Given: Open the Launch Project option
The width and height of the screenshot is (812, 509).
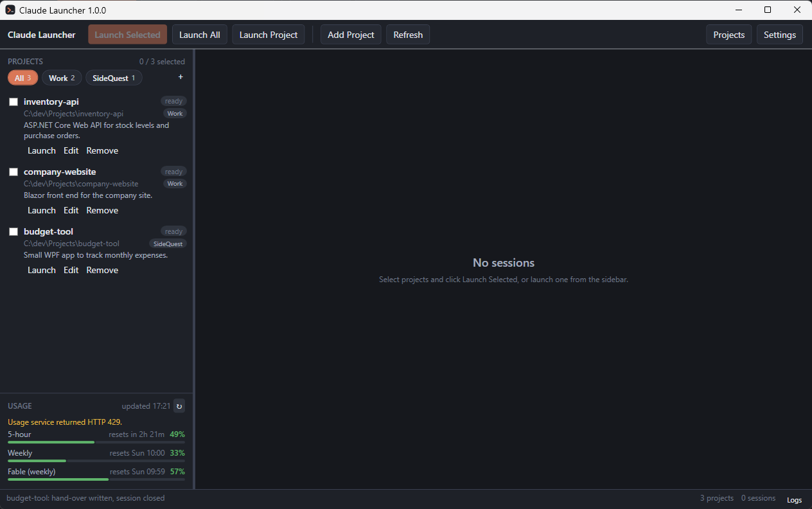Looking at the screenshot, I should pyautogui.click(x=269, y=35).
